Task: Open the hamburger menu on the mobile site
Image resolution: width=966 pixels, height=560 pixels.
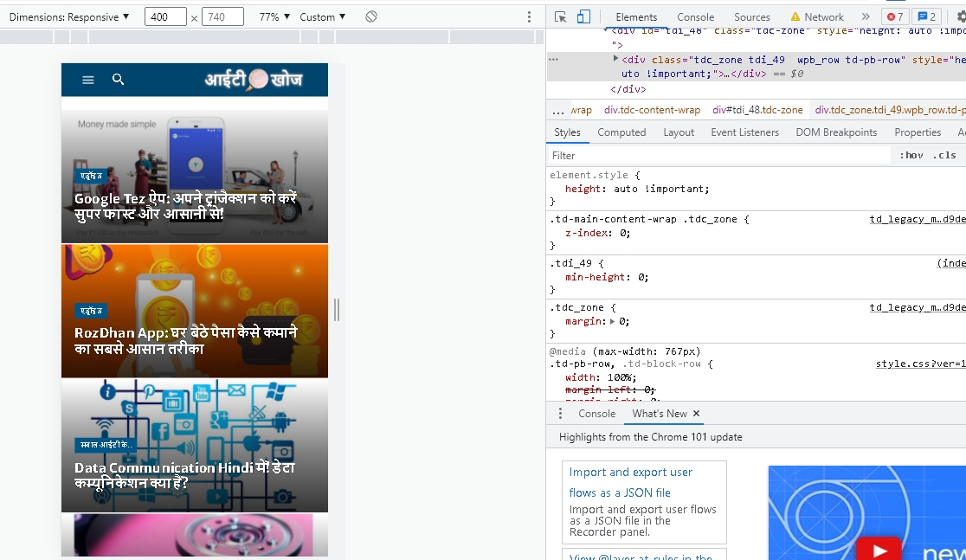Action: click(88, 80)
